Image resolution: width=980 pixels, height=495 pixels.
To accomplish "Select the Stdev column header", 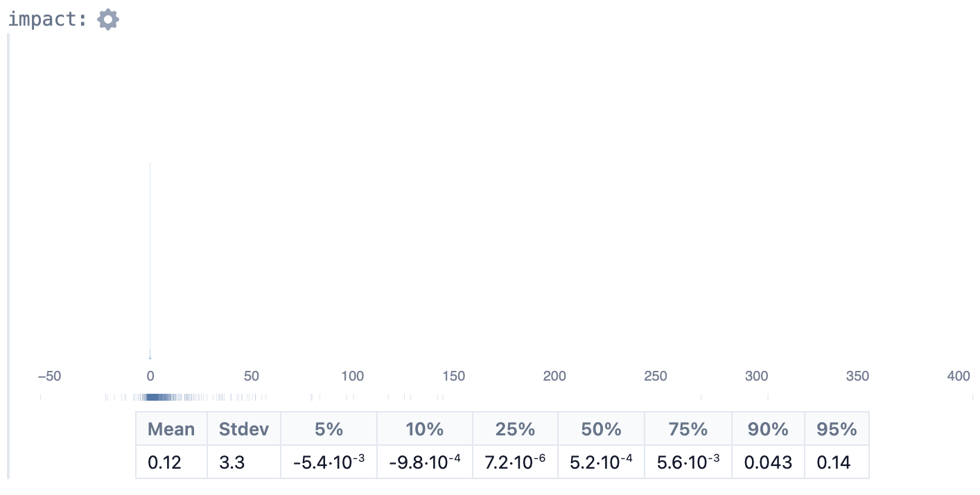I will pos(244,429).
